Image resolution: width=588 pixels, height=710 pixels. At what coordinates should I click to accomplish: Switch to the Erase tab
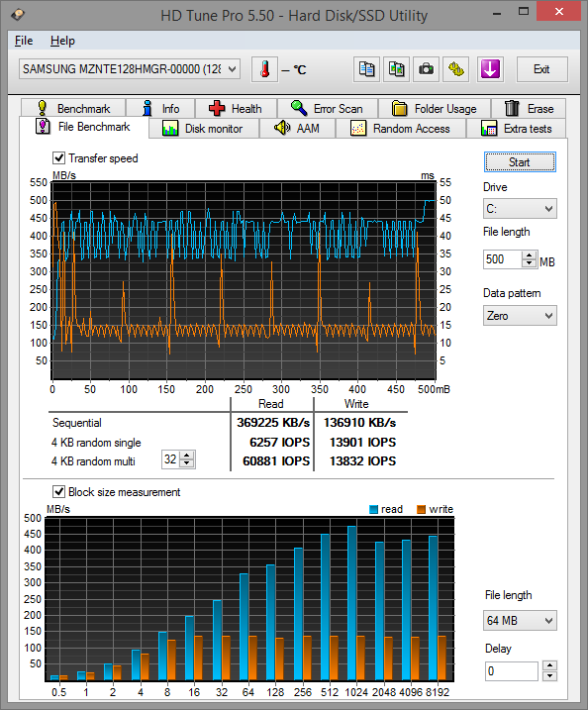click(529, 109)
